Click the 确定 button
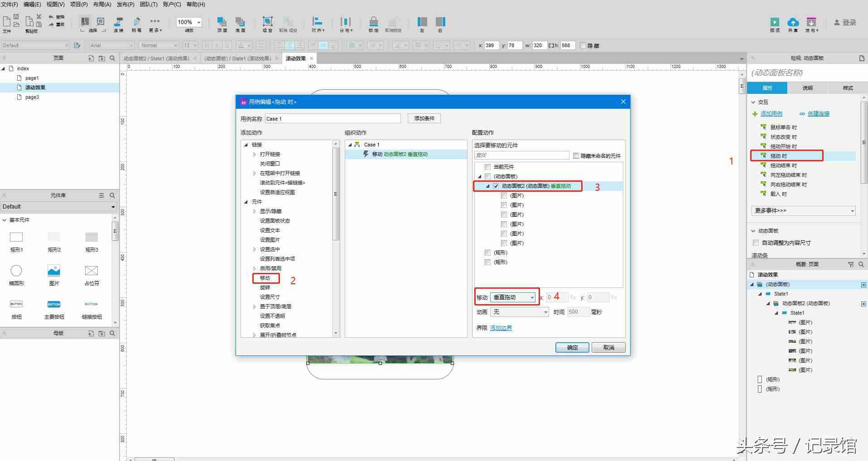 [572, 348]
